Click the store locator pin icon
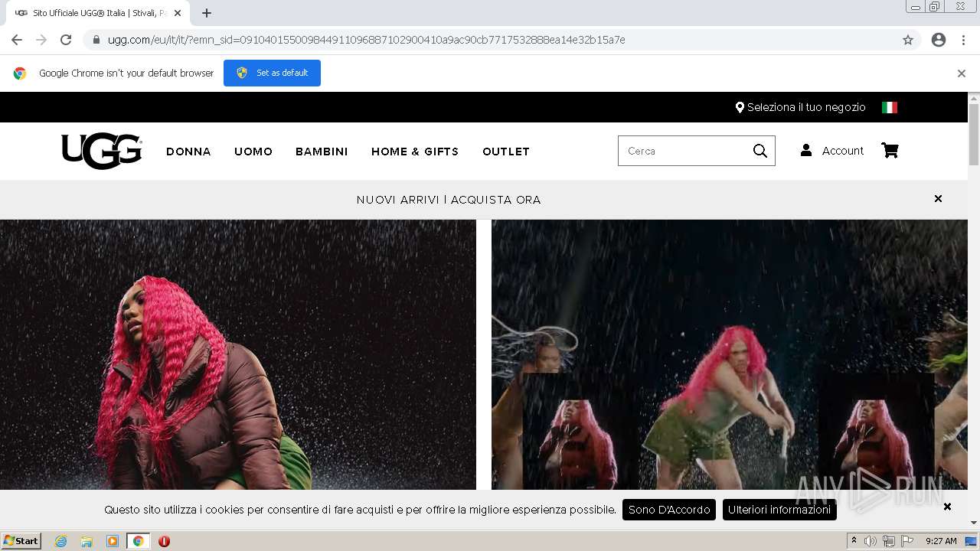This screenshot has height=551, width=980. coord(740,107)
